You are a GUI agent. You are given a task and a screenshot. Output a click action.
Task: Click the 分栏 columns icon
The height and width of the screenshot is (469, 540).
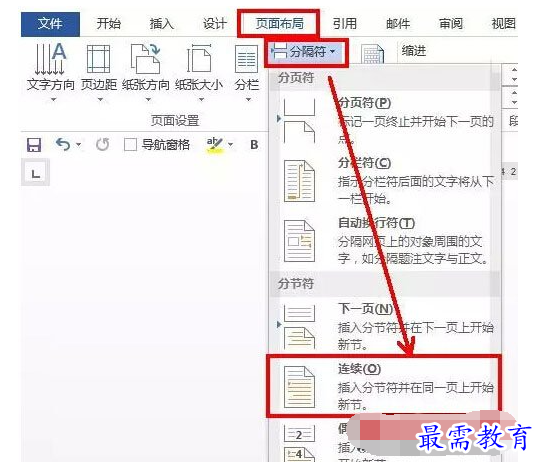[x=246, y=59]
